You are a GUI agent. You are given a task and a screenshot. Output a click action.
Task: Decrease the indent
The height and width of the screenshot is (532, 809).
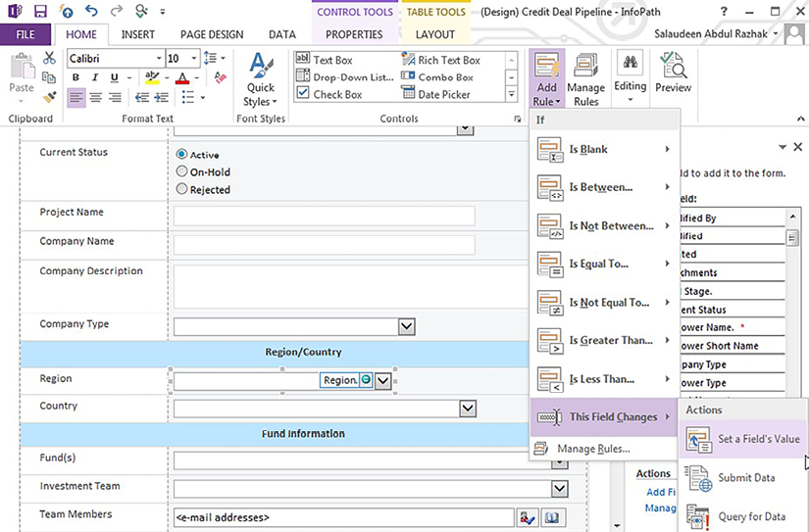coord(142,97)
